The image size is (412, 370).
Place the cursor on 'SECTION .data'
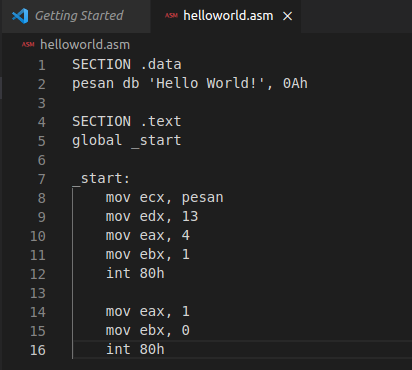[x=127, y=64]
